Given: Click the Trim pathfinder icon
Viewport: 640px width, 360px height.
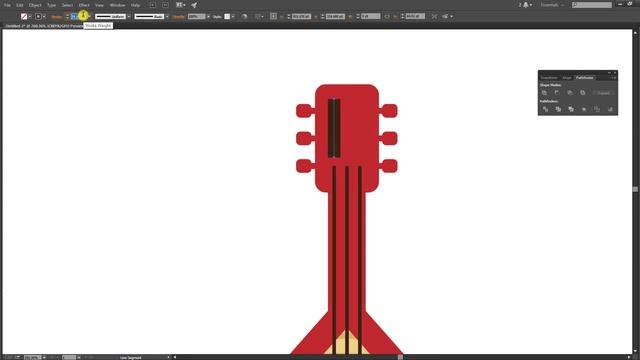Looking at the screenshot, I should point(558,109).
